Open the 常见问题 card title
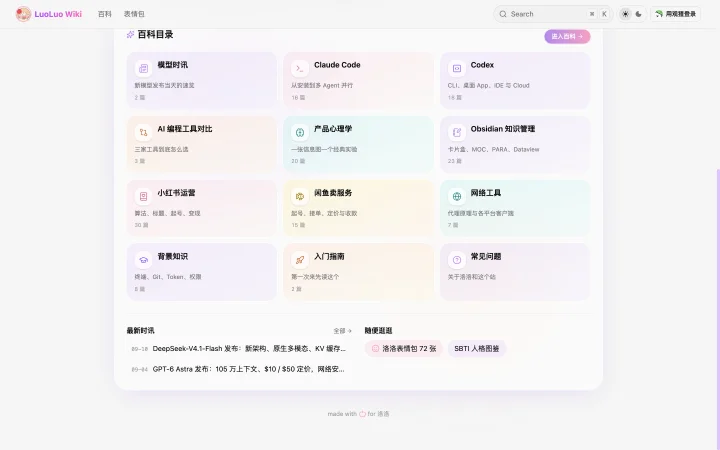Screen dimensions: 720x450 pyautogui.click(x=486, y=256)
